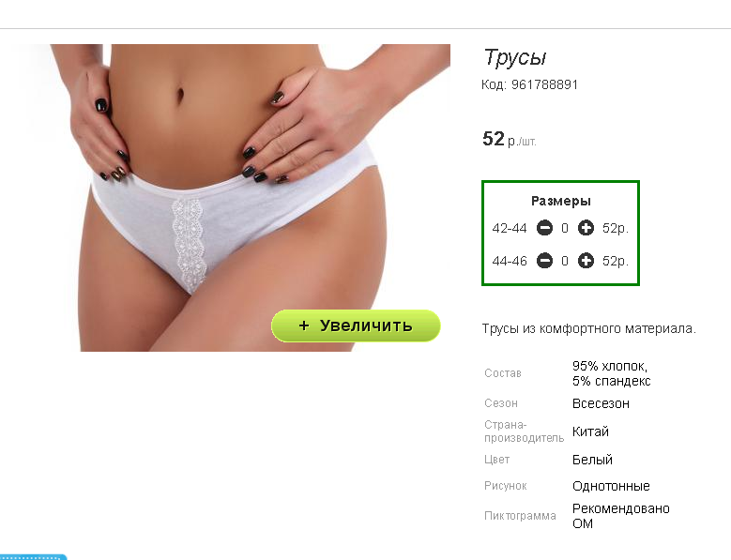Click the blue dotted tab at bottom-left corner

(x=32, y=557)
